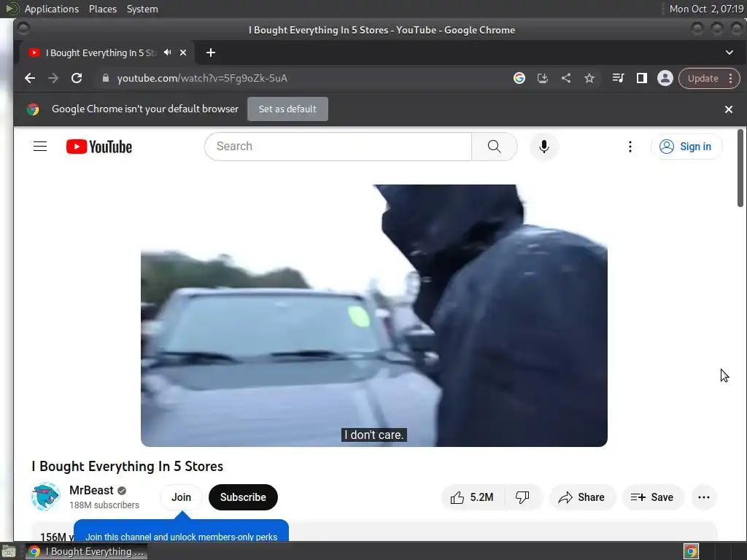Open the media controls icon in Chrome toolbar
The image size is (747, 560).
pyautogui.click(x=618, y=78)
